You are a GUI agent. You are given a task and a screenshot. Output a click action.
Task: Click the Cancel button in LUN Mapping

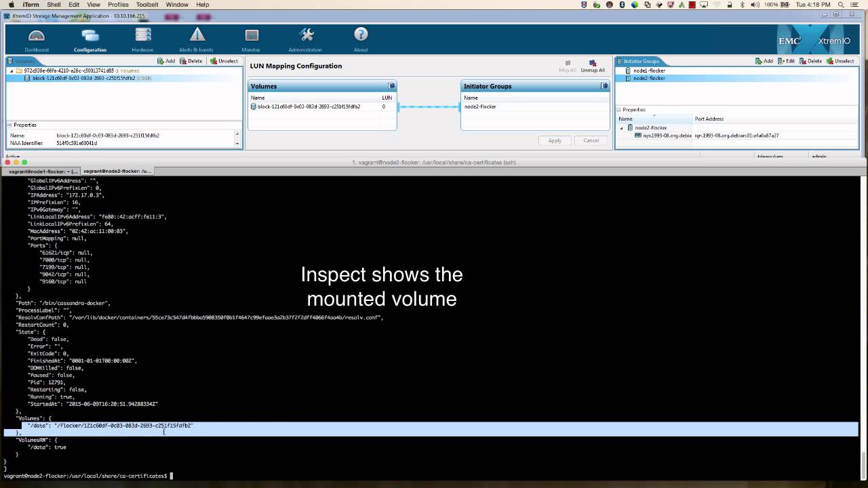pos(591,140)
